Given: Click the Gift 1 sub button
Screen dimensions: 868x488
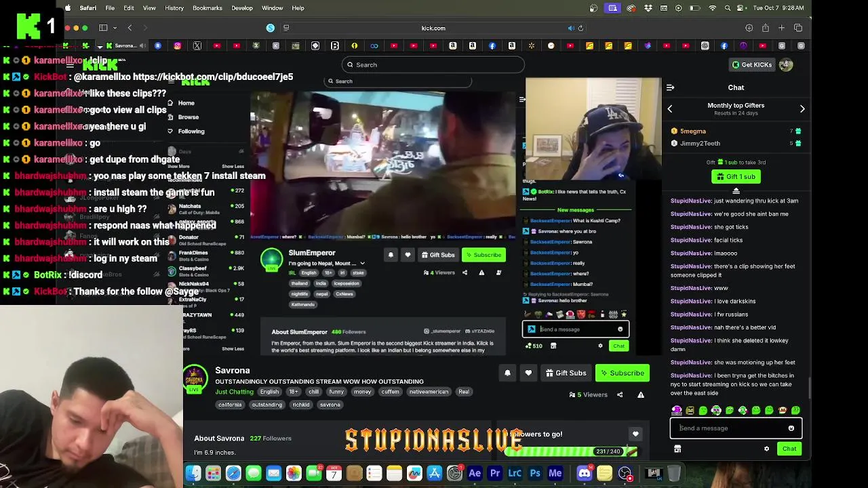Looking at the screenshot, I should pyautogui.click(x=736, y=177).
